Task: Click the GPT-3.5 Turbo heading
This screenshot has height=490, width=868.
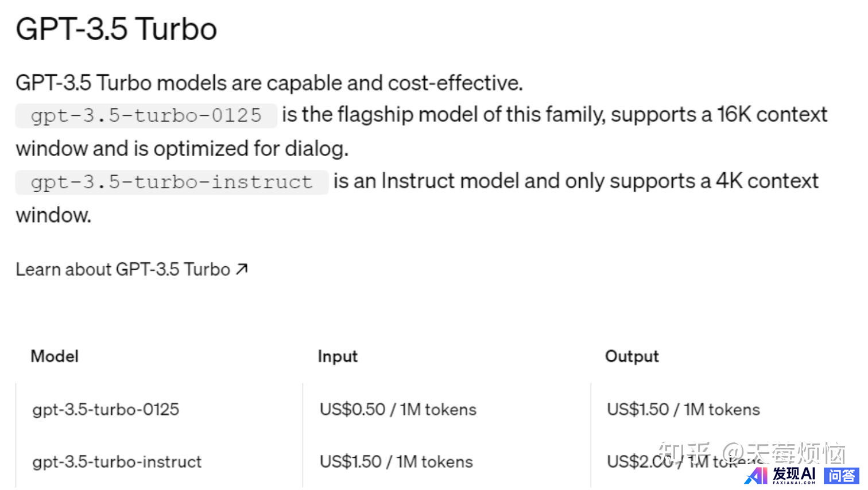Action: pos(117,29)
